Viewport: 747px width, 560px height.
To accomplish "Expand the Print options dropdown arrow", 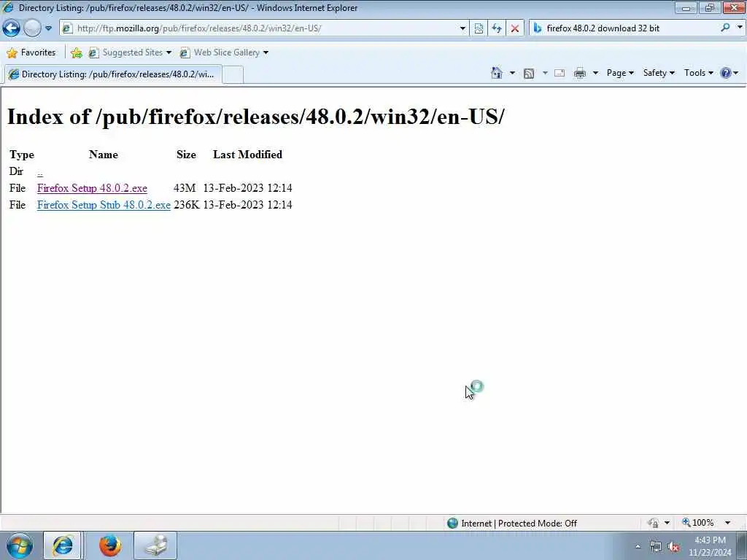I will (595, 73).
